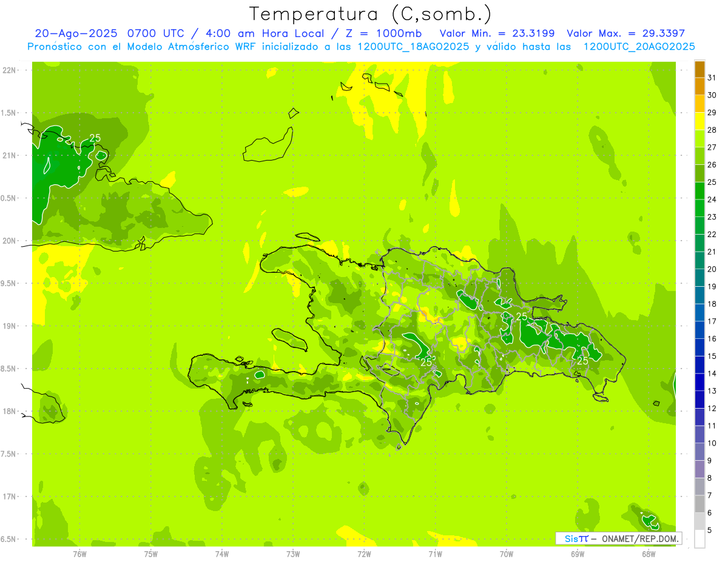728x562 pixels.
Task: Select the 'Z = 1000mb' level text
Action: [x=383, y=33]
